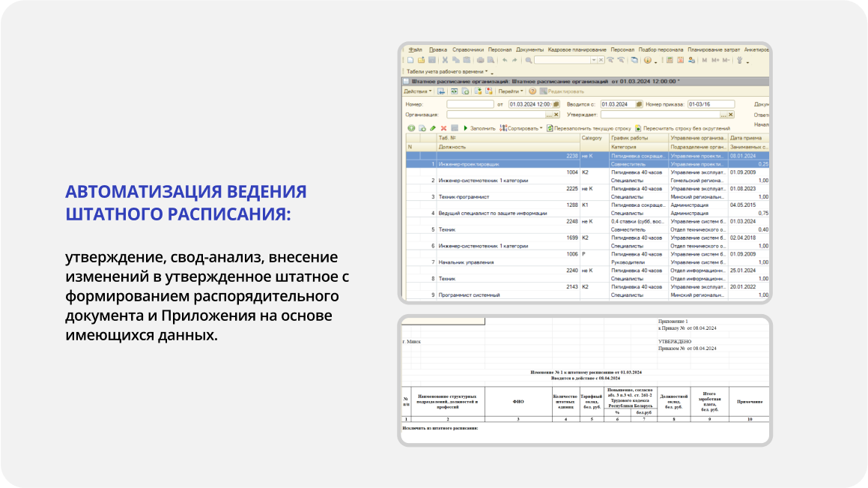Clear the Утверждает field with X
Viewport: 868px width, 488px height.
[x=731, y=115]
